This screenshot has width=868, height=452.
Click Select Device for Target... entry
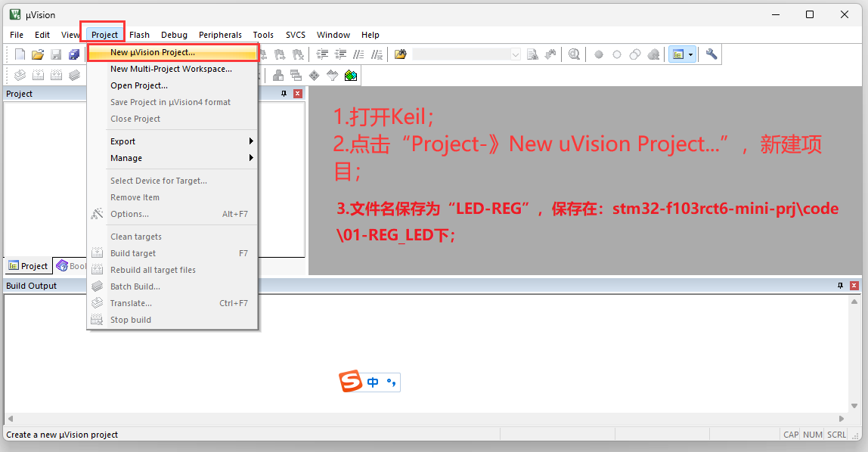[x=172, y=181]
